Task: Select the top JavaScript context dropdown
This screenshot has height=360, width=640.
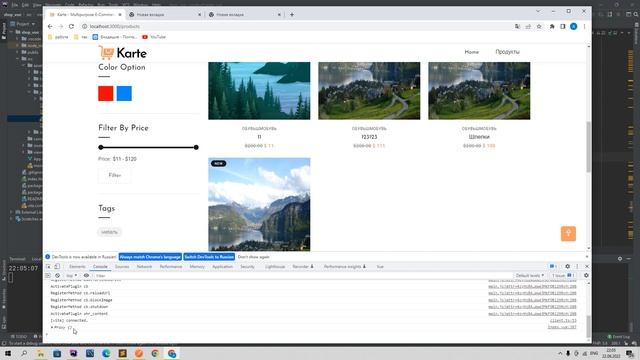Action: [x=71, y=276]
